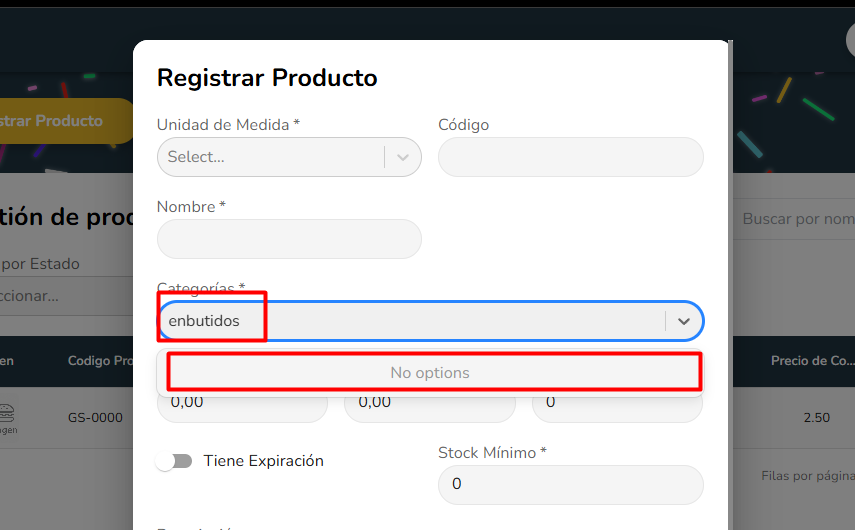This screenshot has height=530, width=855.
Task: Focus the Stock Mínimo input
Action: (570, 484)
